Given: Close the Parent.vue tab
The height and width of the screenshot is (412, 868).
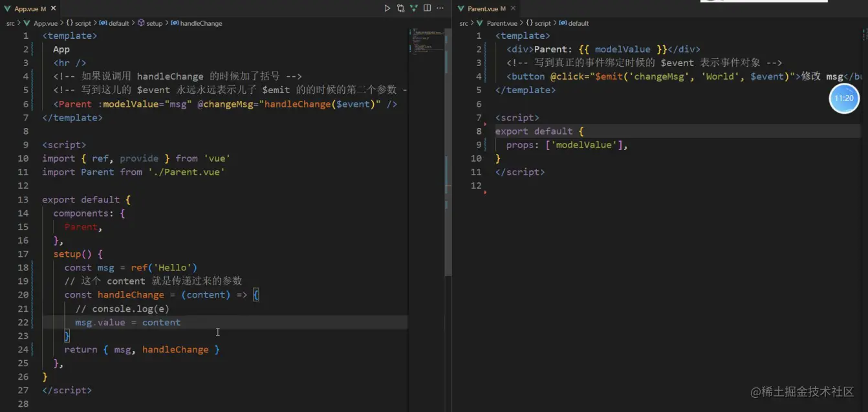Looking at the screenshot, I should coord(513,9).
